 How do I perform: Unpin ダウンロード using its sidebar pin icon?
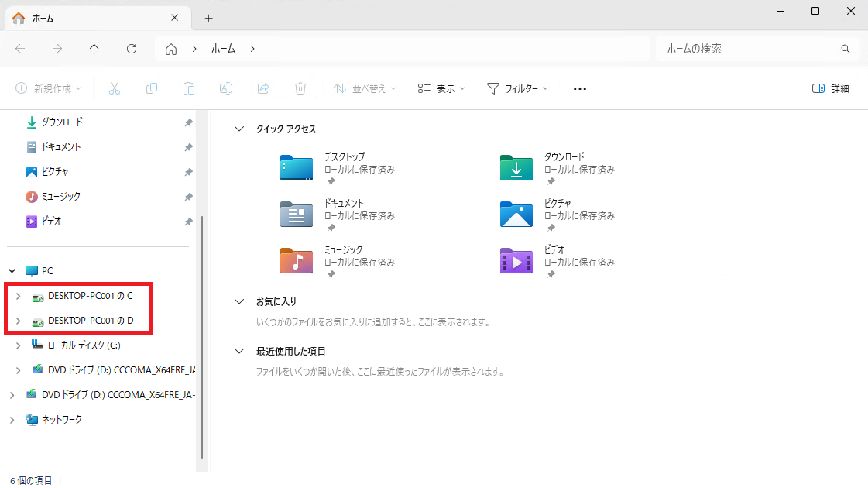pos(188,122)
